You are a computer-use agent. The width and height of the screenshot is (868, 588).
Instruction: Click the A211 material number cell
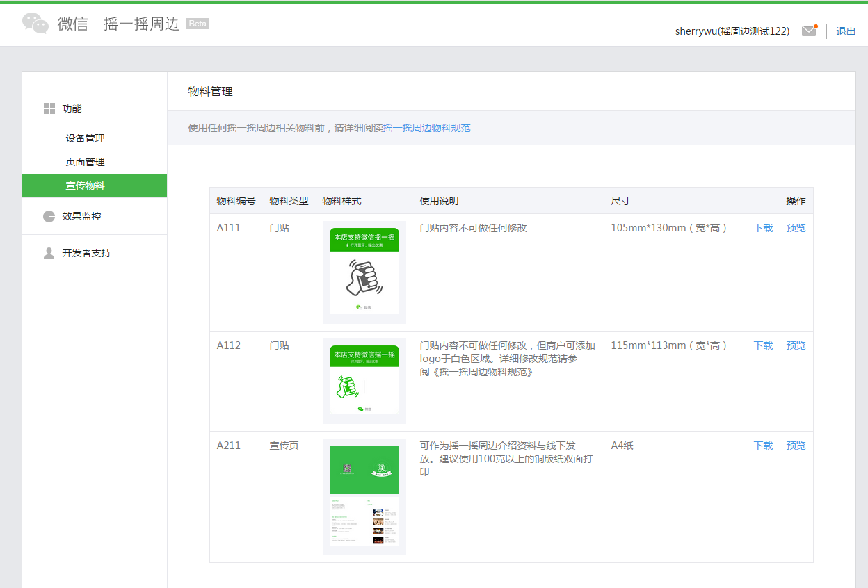pos(229,446)
